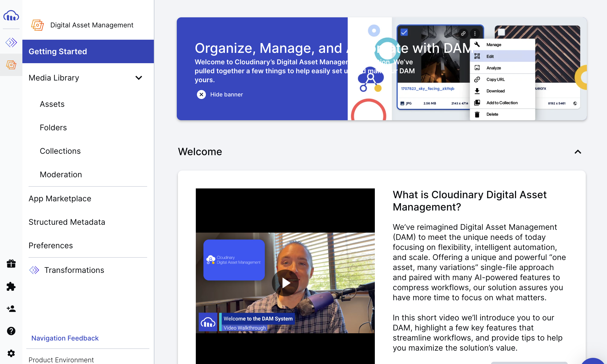This screenshot has height=364, width=607.
Task: Check the empty checkbox on striped image
Action: click(501, 32)
